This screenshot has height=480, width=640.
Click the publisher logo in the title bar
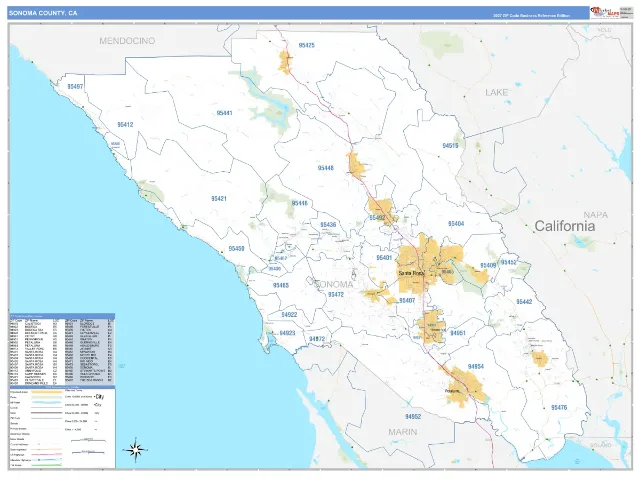[x=604, y=13]
